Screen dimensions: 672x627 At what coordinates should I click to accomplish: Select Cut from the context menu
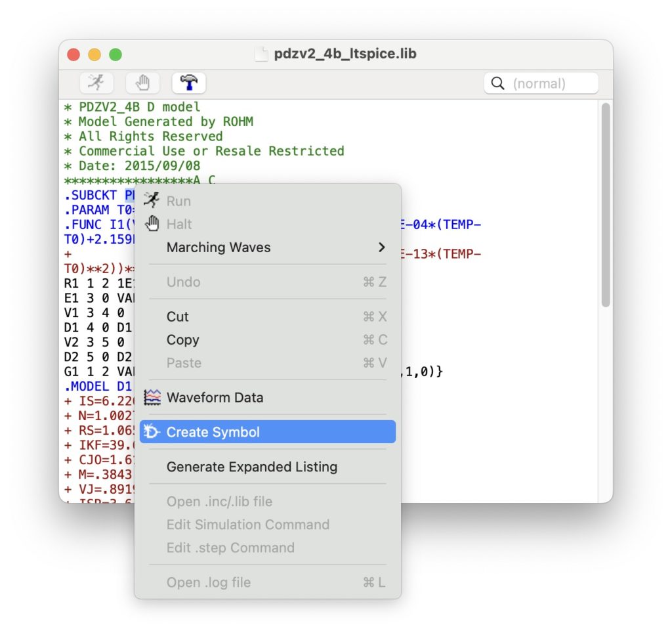178,316
